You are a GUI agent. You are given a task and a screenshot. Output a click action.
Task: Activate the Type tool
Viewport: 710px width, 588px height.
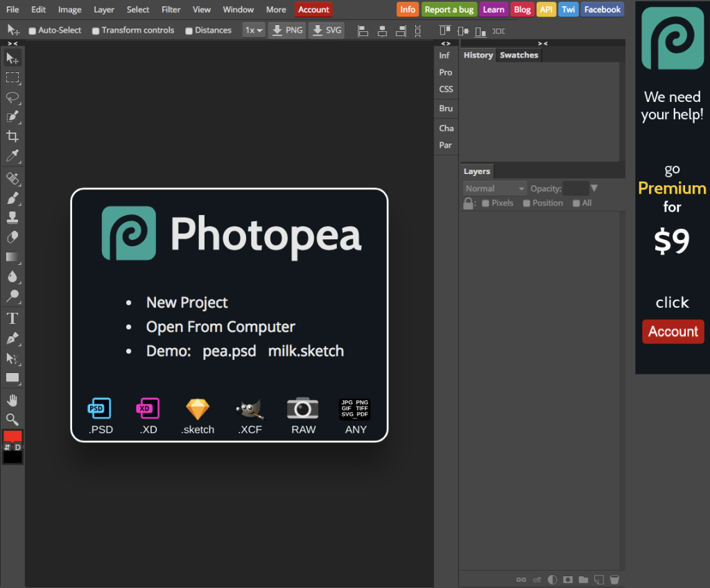pos(12,319)
